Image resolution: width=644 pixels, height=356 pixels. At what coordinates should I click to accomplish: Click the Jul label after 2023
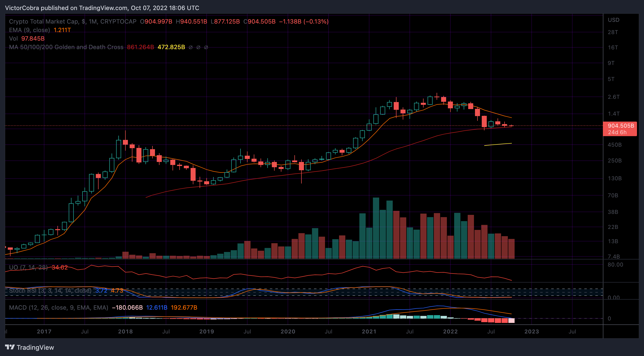[x=572, y=331]
